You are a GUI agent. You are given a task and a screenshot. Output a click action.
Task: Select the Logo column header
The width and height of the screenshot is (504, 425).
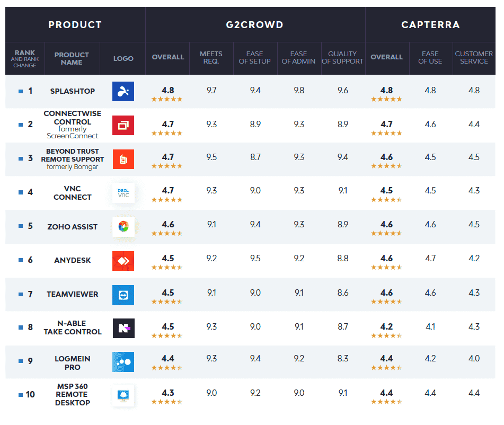point(123,58)
